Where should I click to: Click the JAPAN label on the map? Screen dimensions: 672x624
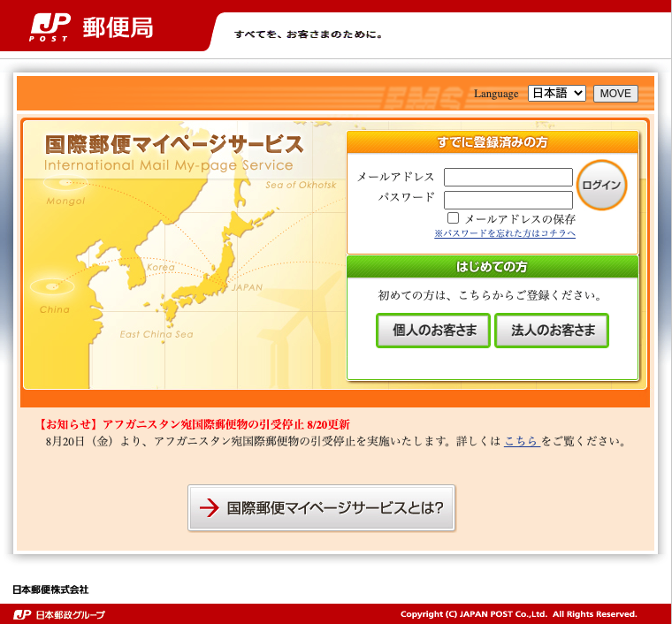(x=247, y=287)
